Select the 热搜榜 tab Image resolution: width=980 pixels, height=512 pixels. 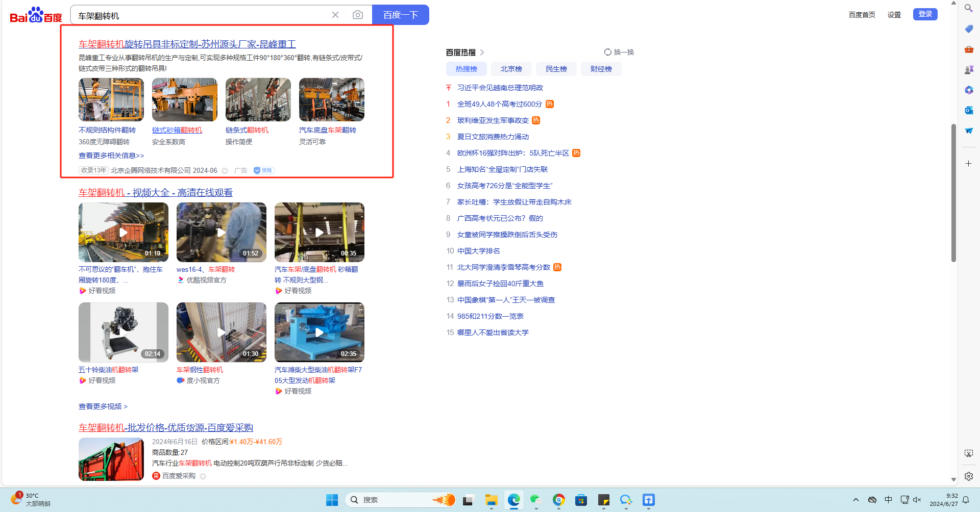[467, 69]
